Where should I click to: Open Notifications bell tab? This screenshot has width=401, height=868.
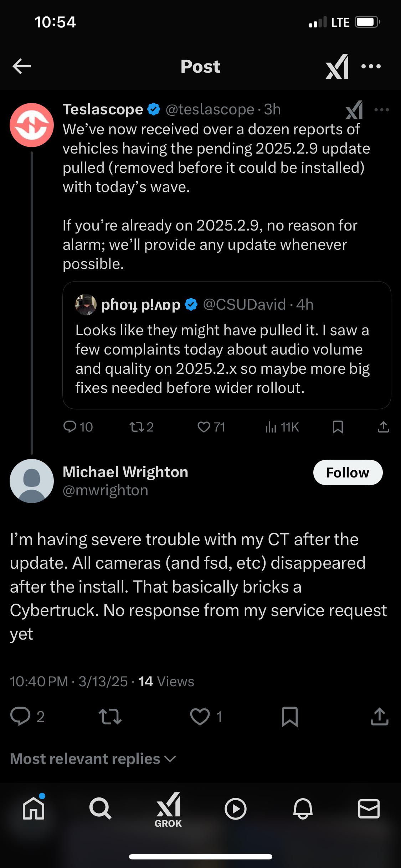(303, 808)
